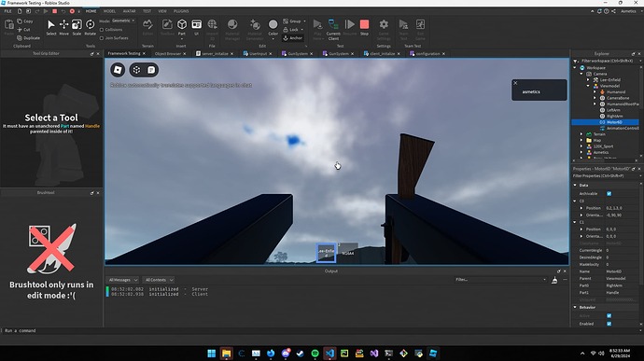Image resolution: width=644 pixels, height=361 pixels.
Task: Uncheck the Archivable property checkbox
Action: pyautogui.click(x=609, y=193)
